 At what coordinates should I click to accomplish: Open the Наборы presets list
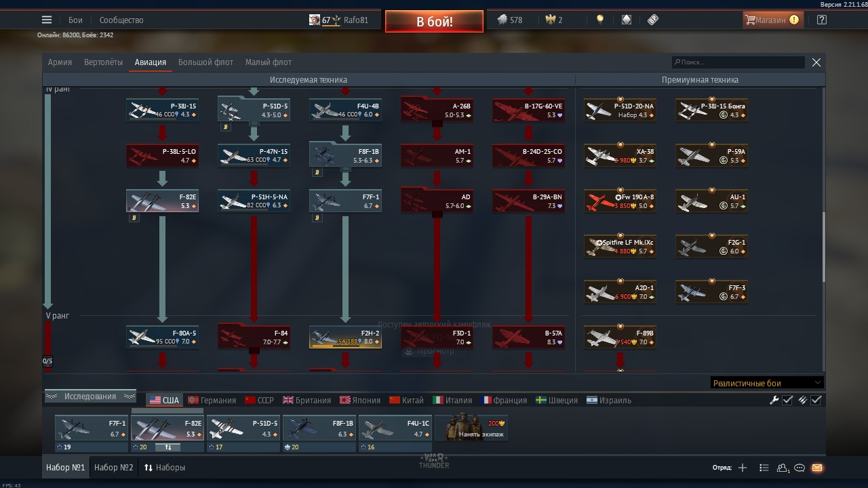click(x=165, y=468)
